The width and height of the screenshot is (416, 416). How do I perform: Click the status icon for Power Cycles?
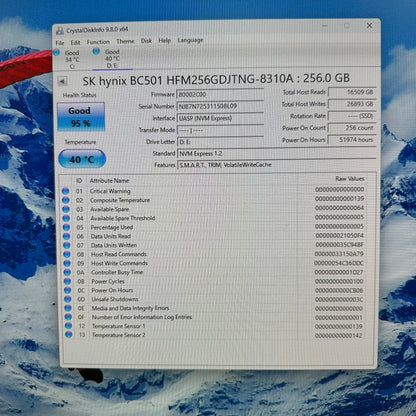pos(67,281)
